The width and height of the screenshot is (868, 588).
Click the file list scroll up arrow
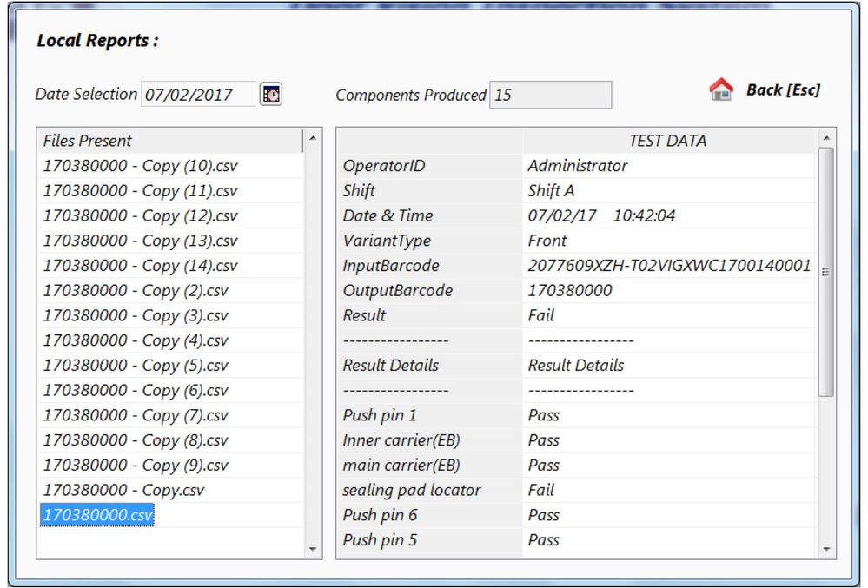pyautogui.click(x=312, y=138)
